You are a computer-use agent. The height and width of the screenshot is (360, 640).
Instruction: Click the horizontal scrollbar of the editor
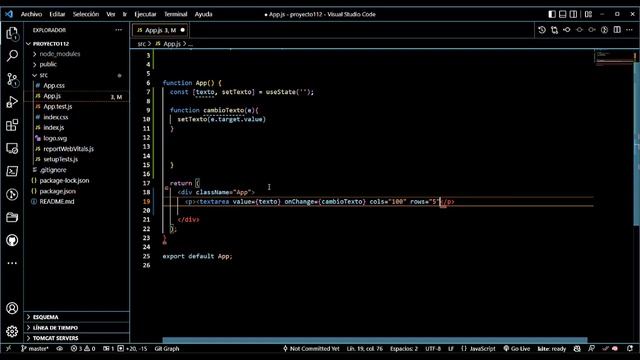pos(375,340)
